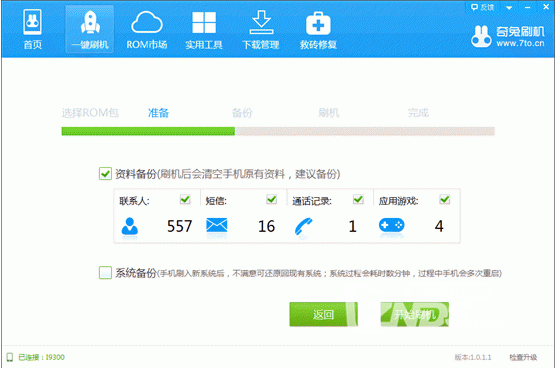Screen dimensions: 555x368
Task: Click the 检查升级 check update link
Action: [x=523, y=357]
